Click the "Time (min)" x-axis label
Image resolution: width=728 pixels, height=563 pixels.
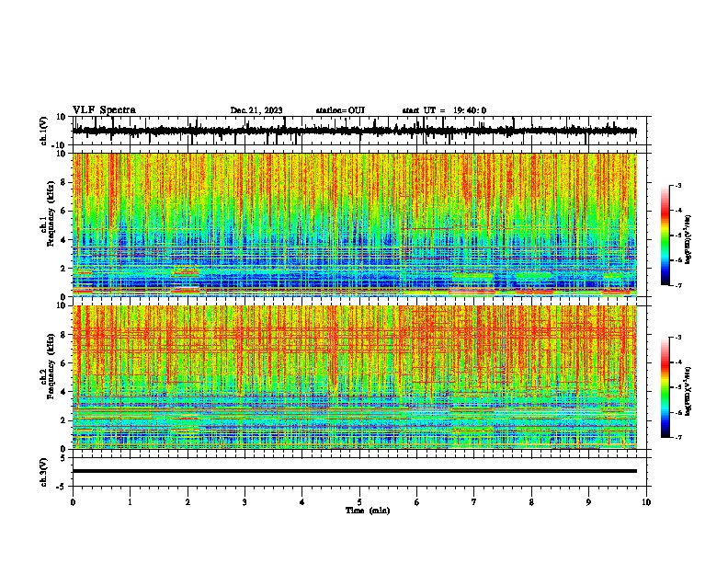point(368,511)
